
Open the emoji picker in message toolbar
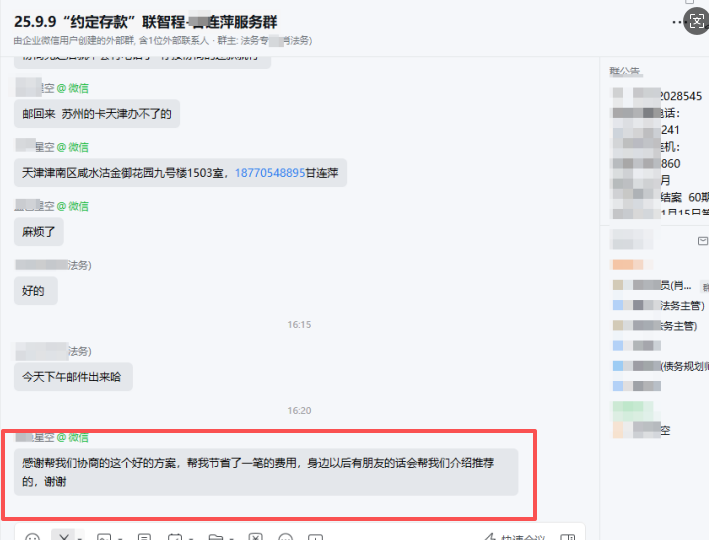tap(33, 537)
